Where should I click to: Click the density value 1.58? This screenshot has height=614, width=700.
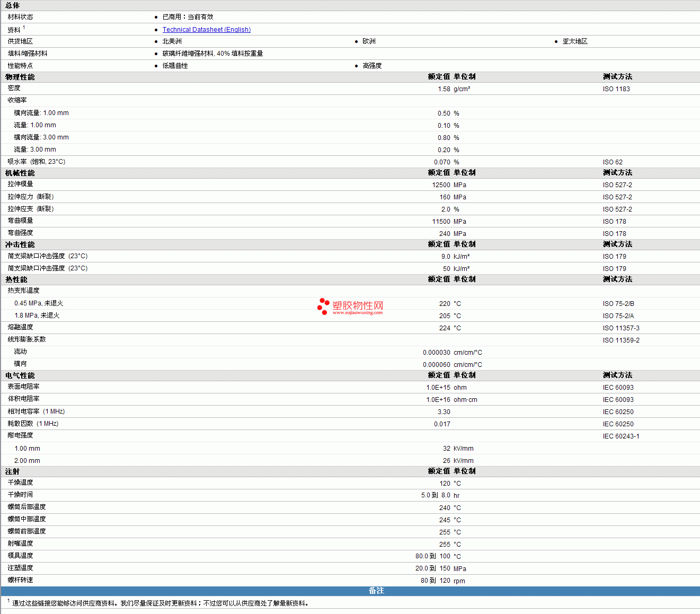444,89
